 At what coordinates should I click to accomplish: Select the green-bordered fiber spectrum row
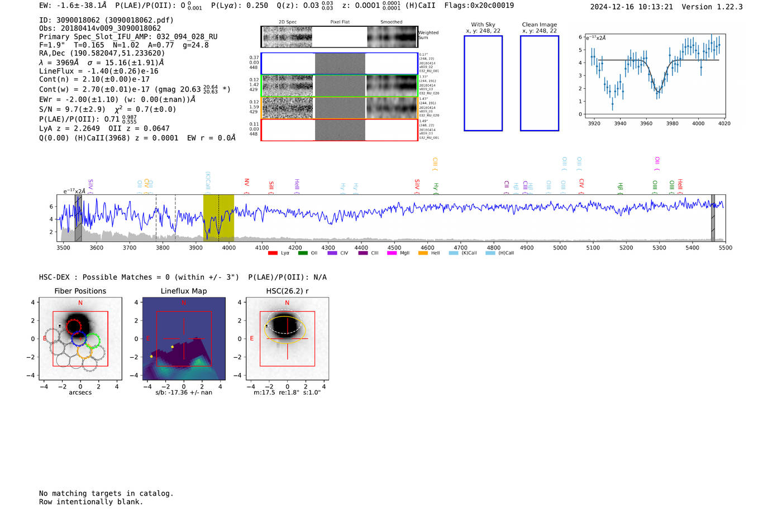click(x=339, y=86)
